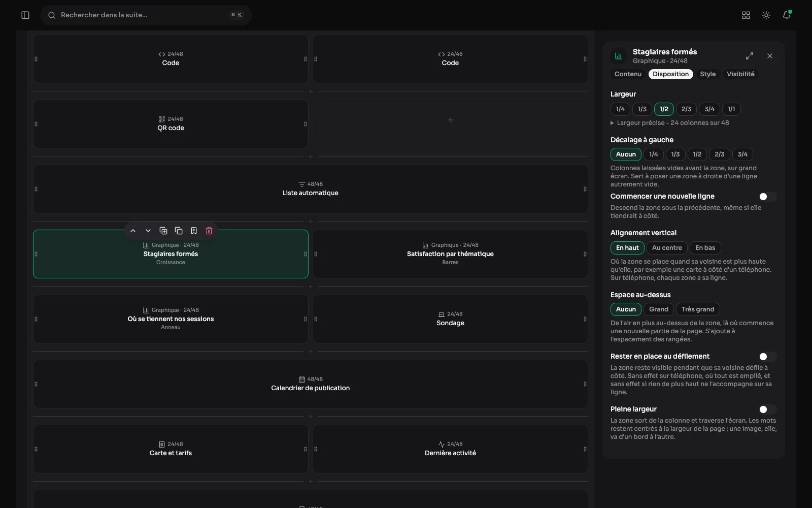Open the Contenu tab
Screen dimensions: 812x508
tap(628, 74)
